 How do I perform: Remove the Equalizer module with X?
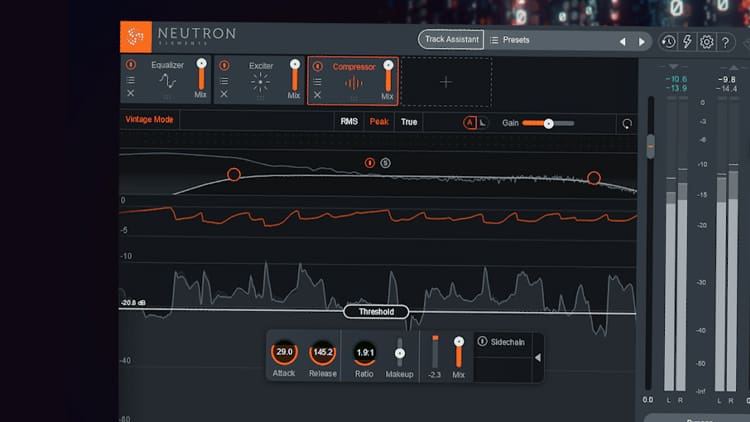tap(131, 94)
